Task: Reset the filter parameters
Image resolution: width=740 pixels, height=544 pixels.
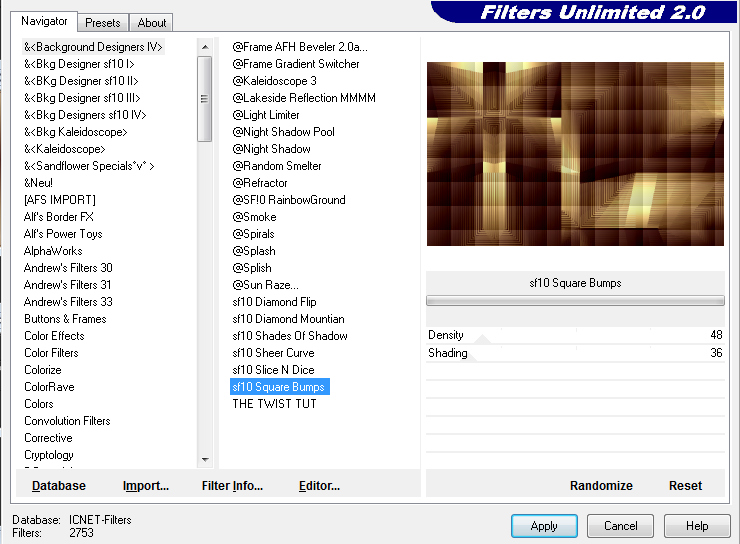Action: pyautogui.click(x=685, y=485)
